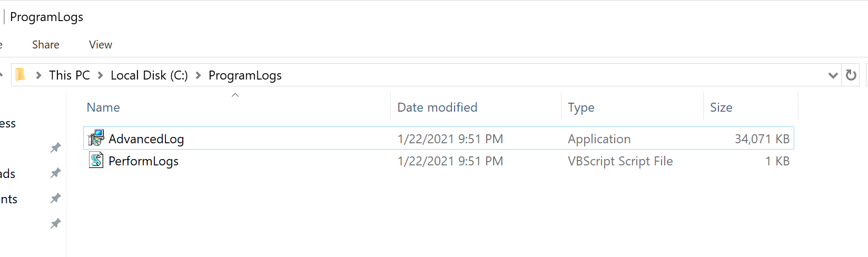The width and height of the screenshot is (868, 257).
Task: Click the folder icon in address bar
Action: click(21, 75)
